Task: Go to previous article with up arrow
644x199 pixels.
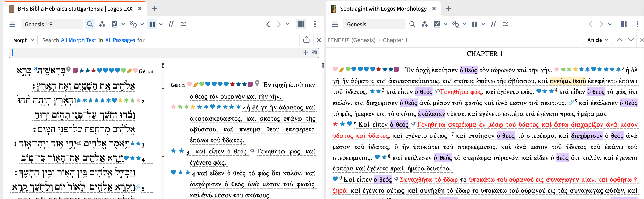Action: [x=620, y=40]
